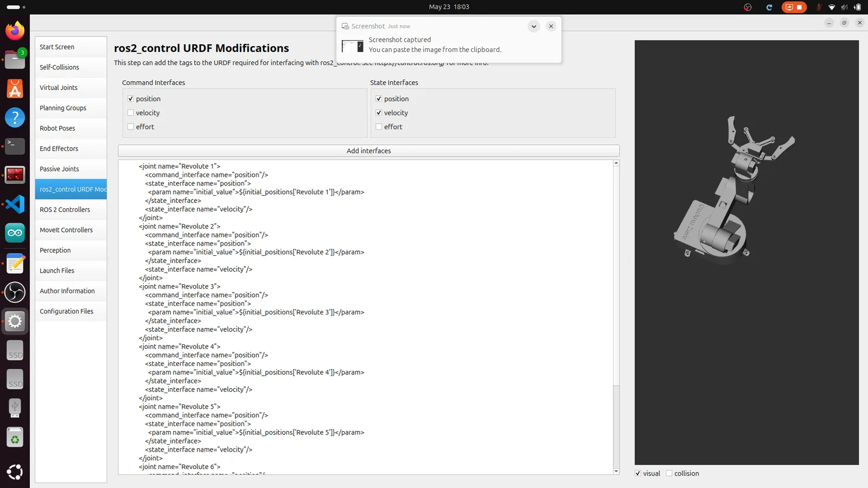Click the Show Apps Ubuntu logo
868x488 pixels.
(x=15, y=472)
